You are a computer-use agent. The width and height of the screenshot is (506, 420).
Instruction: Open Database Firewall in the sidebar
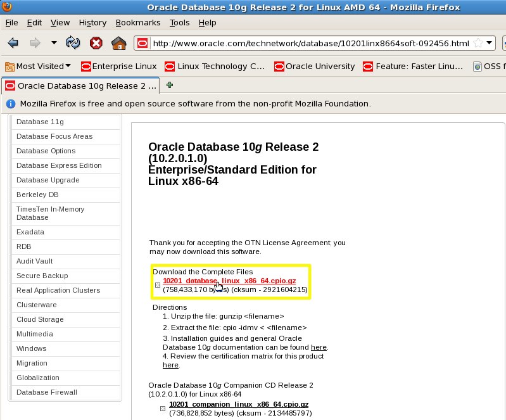point(65,392)
